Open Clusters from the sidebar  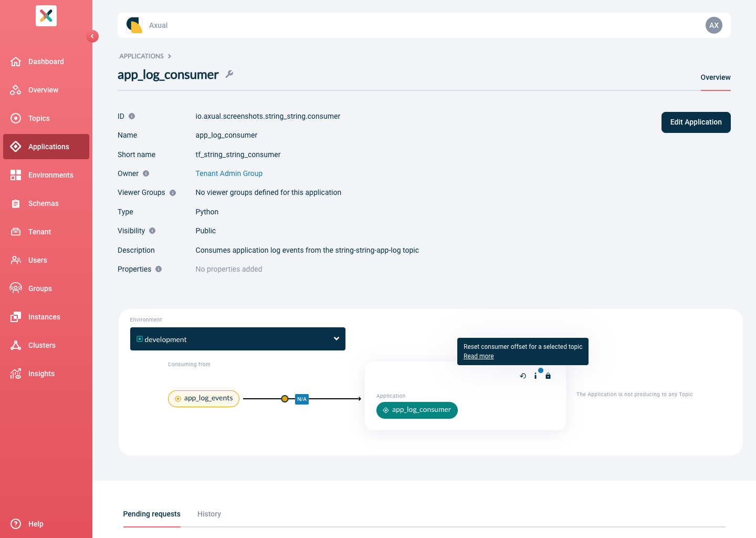pyautogui.click(x=46, y=345)
